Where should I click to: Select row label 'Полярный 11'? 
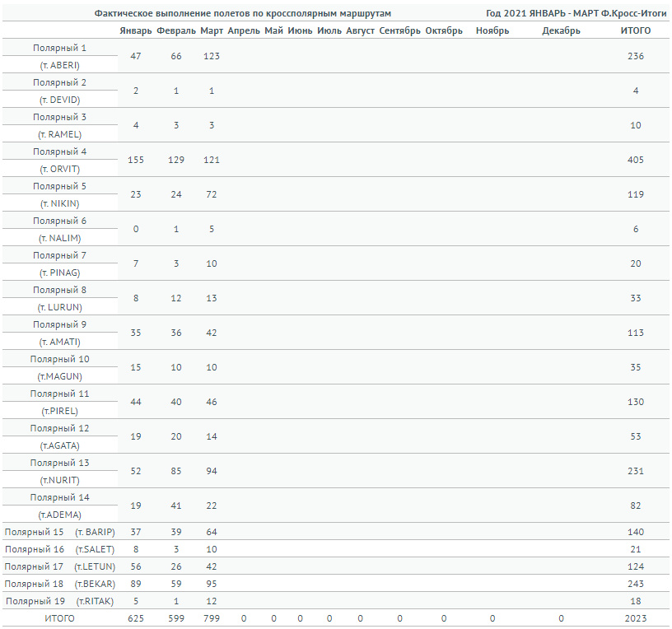click(x=59, y=394)
